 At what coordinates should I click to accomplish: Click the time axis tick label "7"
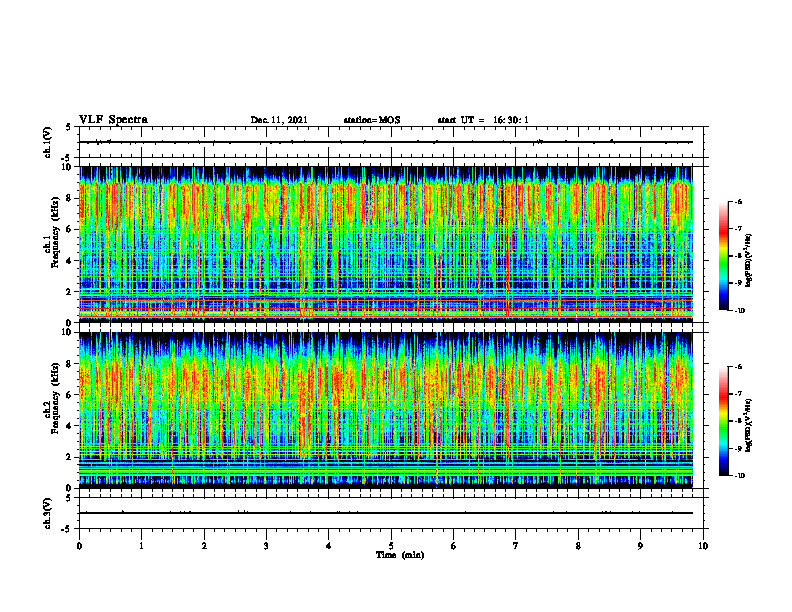516,546
